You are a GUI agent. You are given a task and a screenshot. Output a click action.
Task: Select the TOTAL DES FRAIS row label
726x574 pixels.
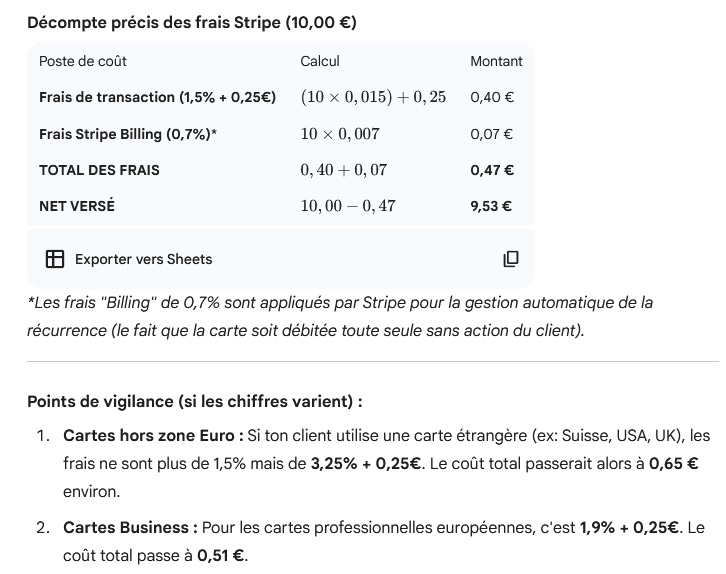point(99,170)
